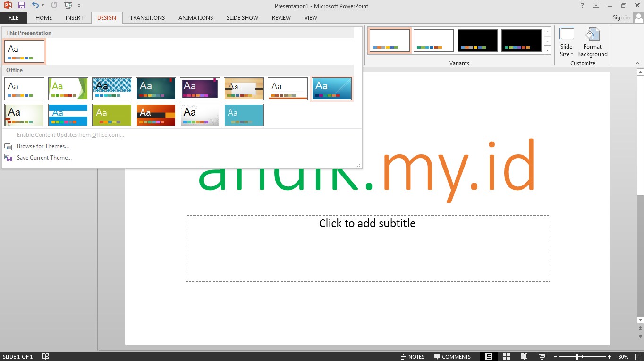Apply the white Retrospect theme with orange bar

[x=288, y=89]
